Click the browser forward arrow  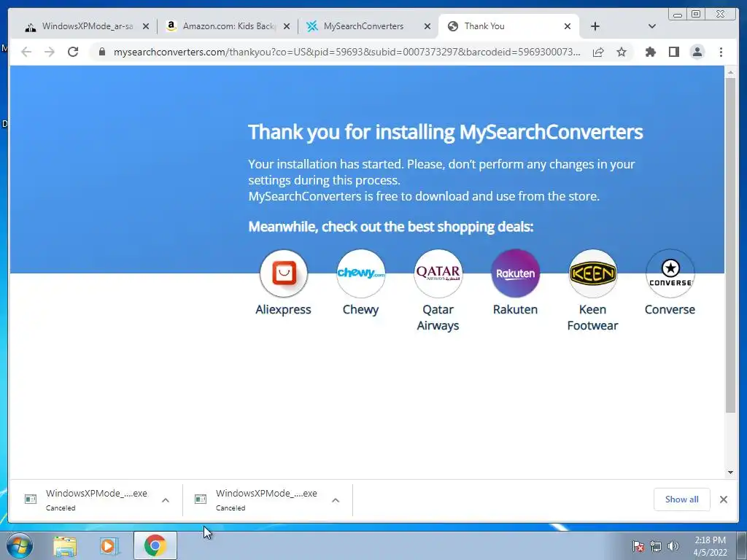click(50, 52)
